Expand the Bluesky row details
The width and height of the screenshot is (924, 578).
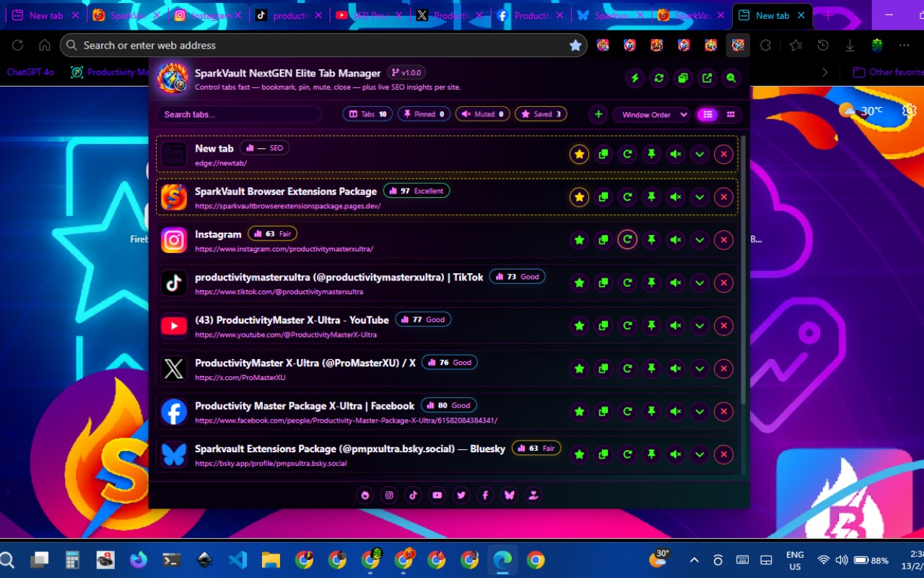pyautogui.click(x=699, y=454)
